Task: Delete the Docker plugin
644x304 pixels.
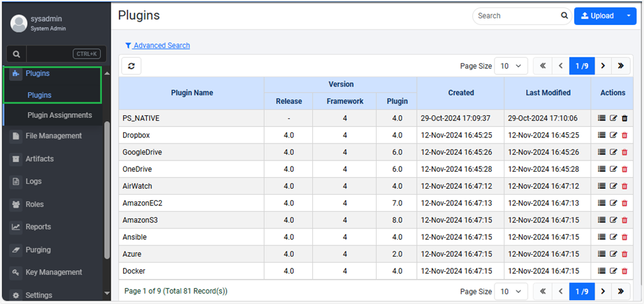Action: (625, 271)
